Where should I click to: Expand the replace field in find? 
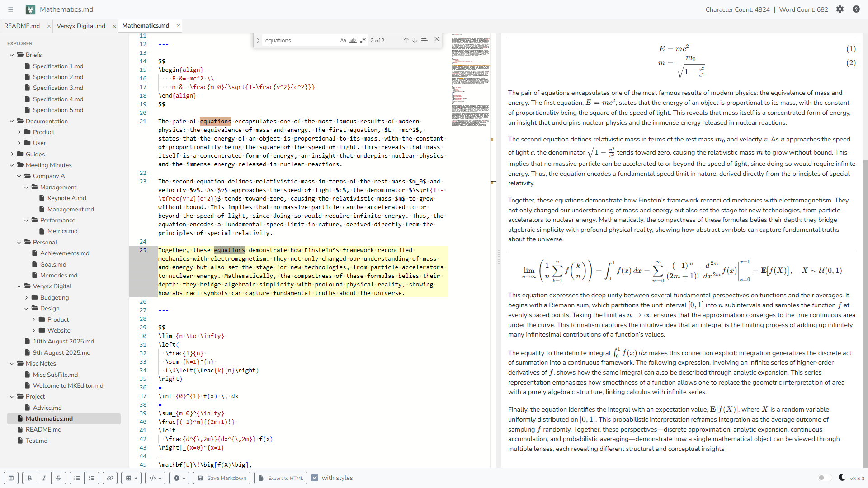click(258, 41)
